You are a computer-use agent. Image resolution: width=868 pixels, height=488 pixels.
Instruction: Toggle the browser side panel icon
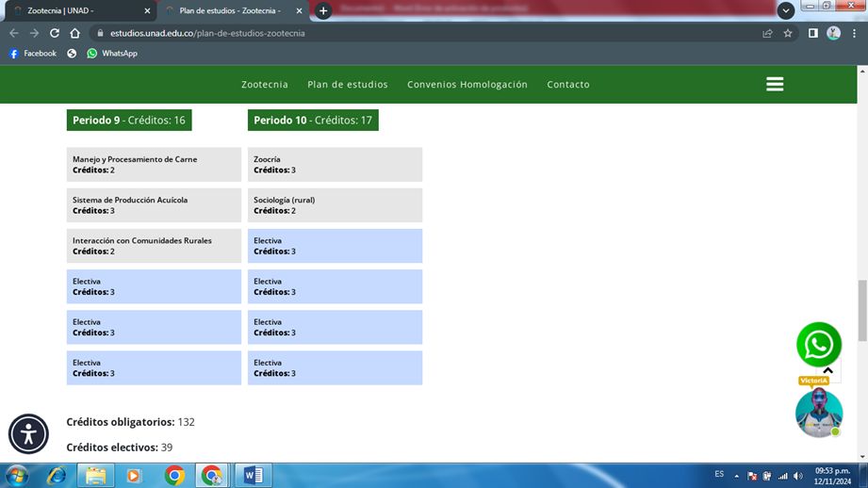[812, 33]
